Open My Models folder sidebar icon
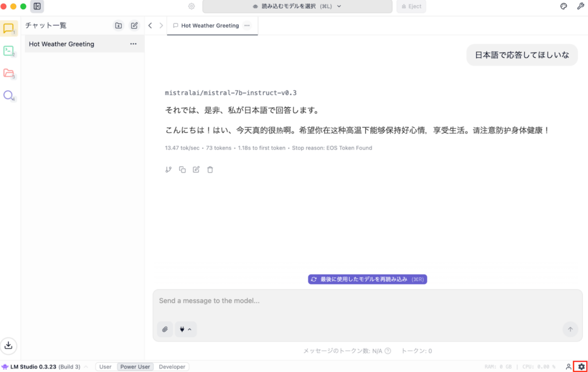Viewport: 588px width, 372px height. (x=9, y=73)
